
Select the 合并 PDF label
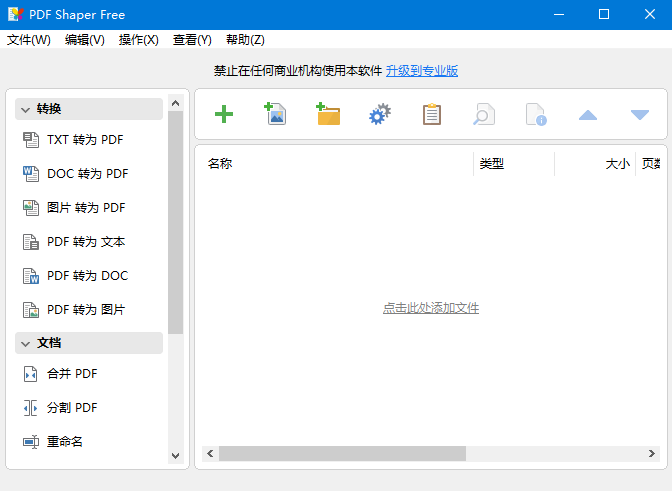pyautogui.click(x=72, y=374)
